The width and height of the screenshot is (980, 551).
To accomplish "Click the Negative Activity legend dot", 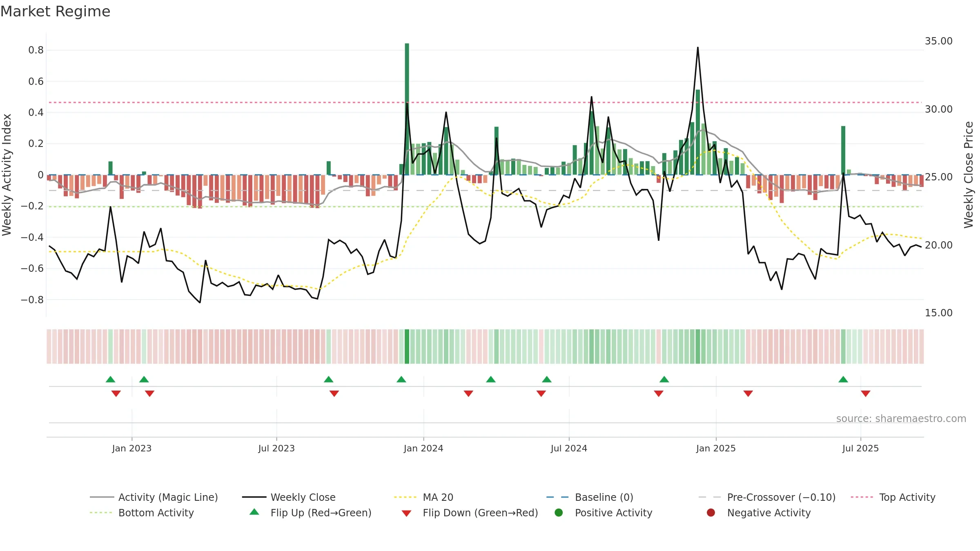I will pos(711,513).
